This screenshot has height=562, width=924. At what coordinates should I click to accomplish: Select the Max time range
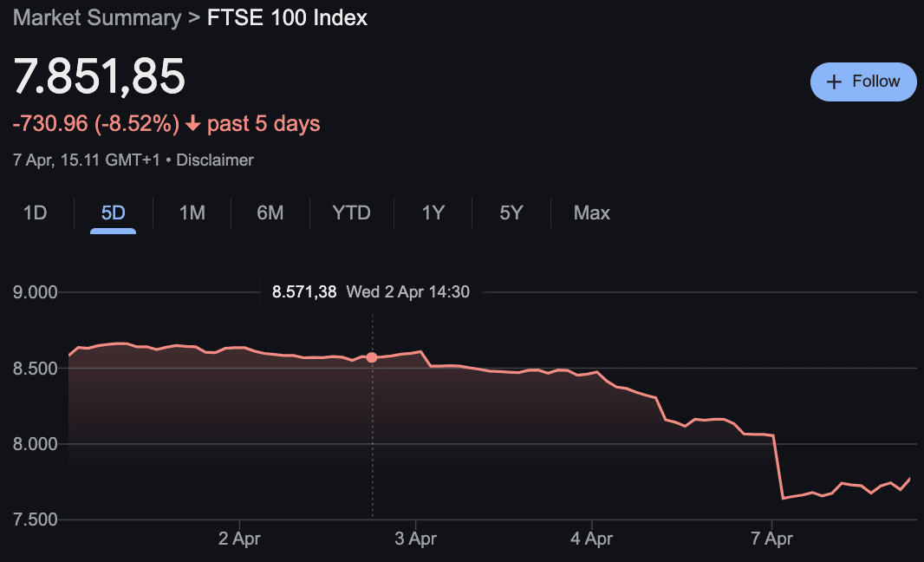591,212
